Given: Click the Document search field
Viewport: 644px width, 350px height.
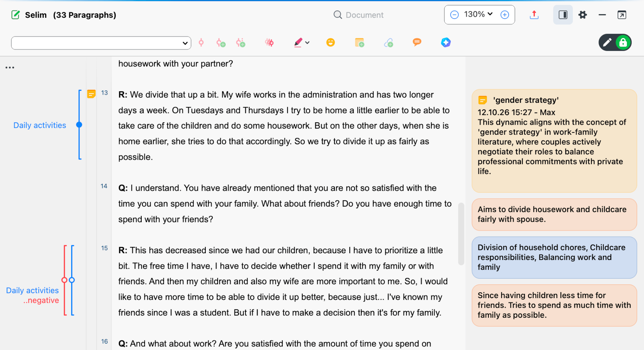Looking at the screenshot, I should [365, 15].
